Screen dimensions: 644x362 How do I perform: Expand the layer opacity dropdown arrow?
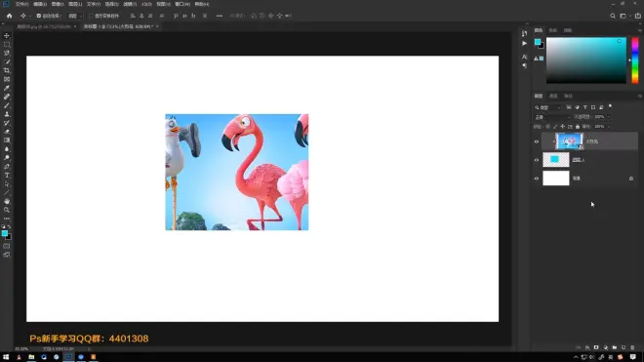[609, 117]
